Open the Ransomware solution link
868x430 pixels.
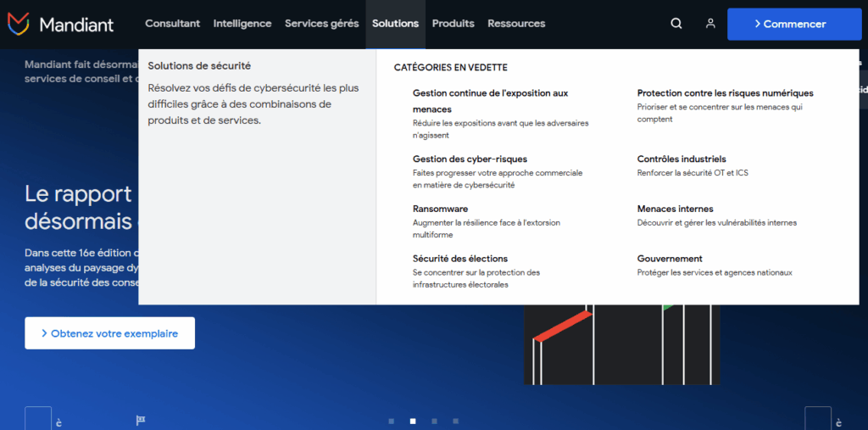tap(441, 209)
